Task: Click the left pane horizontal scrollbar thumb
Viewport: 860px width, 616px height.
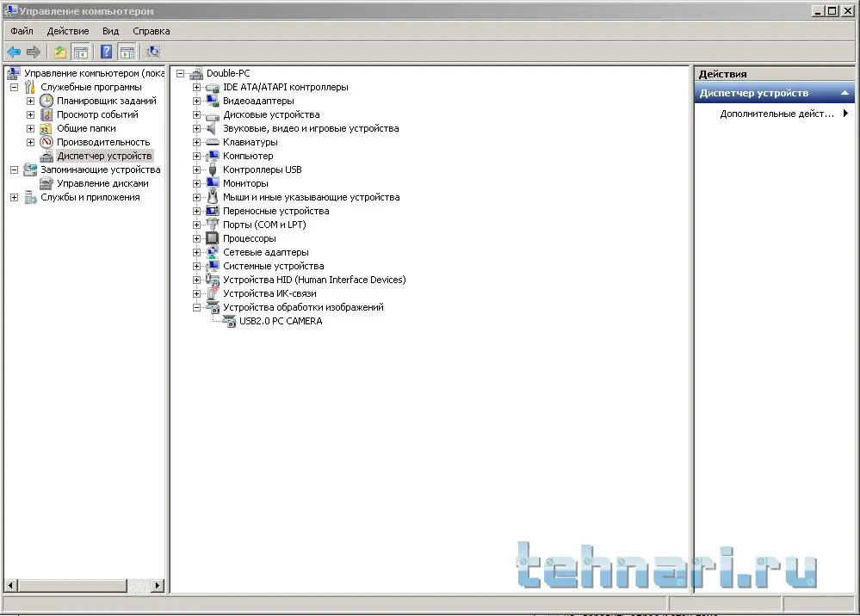Action: [72, 585]
